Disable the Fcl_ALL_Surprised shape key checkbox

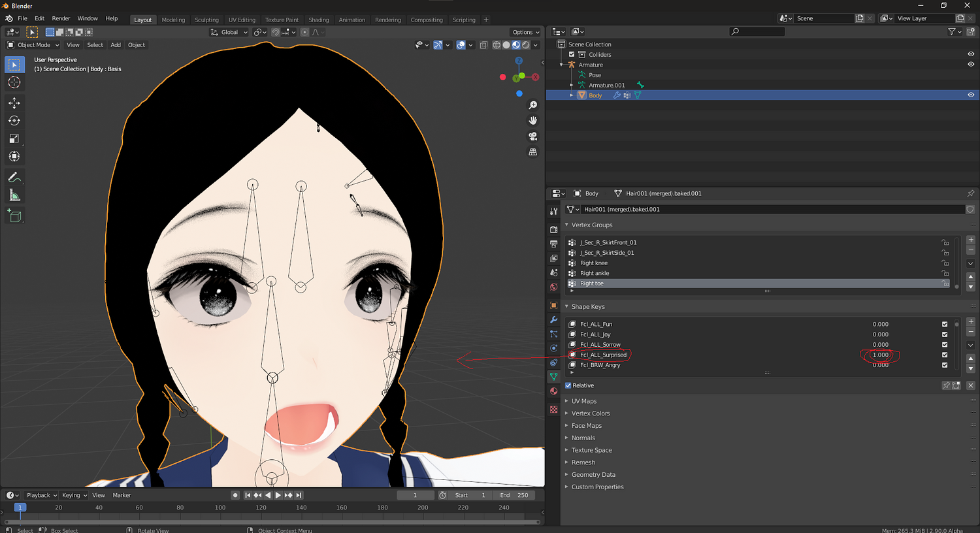click(945, 355)
